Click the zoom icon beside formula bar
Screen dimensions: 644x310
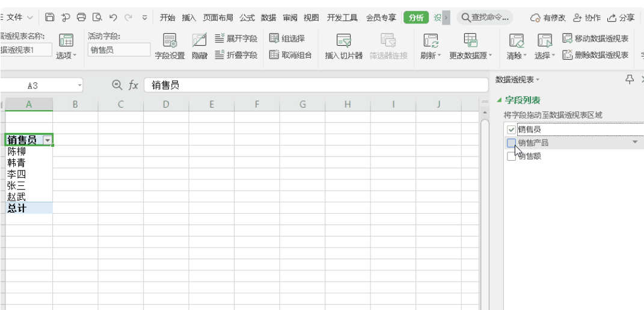coord(117,85)
